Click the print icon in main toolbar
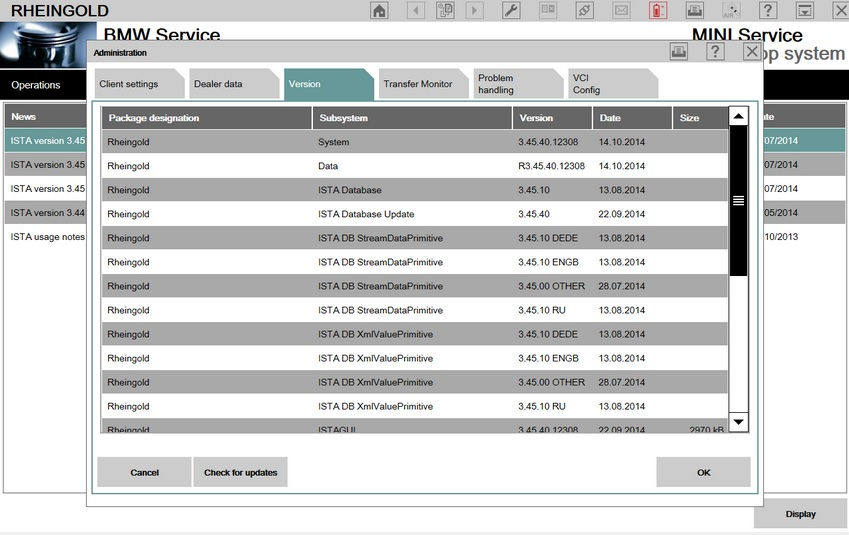Image resolution: width=849 pixels, height=535 pixels. tap(694, 11)
